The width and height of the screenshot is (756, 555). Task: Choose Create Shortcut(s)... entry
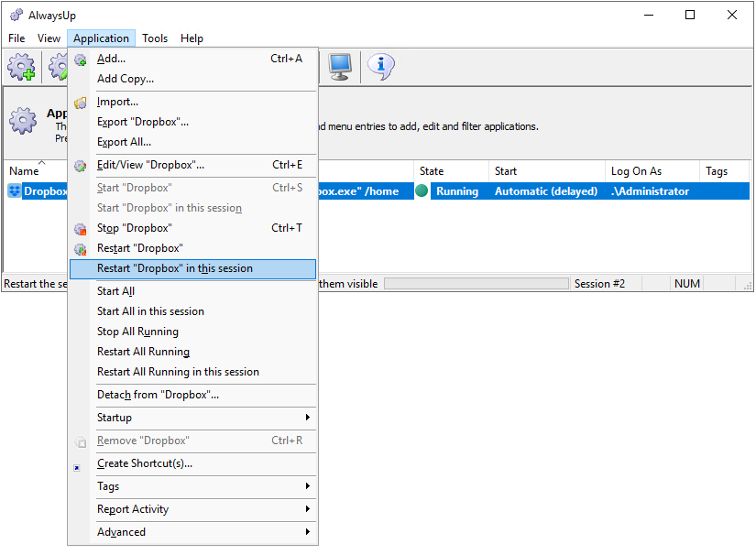coord(192,463)
